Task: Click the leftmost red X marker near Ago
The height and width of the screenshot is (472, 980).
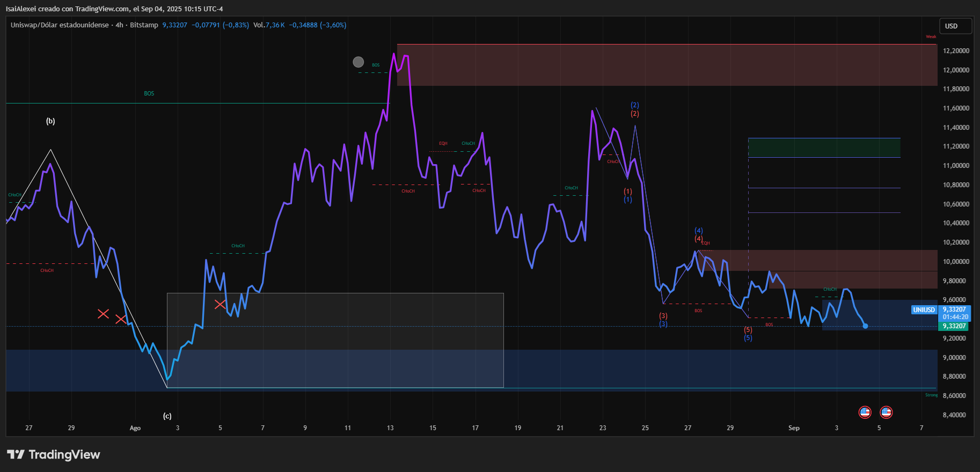Action: (x=103, y=314)
